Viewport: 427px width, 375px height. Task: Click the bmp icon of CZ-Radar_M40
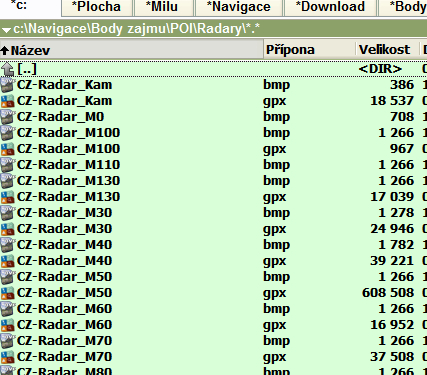[x=7, y=245]
